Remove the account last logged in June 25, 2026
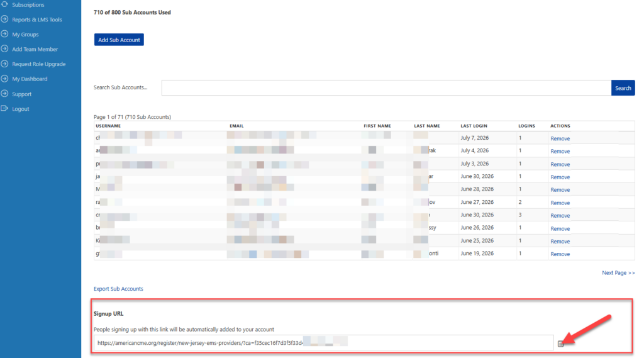Viewport: 644px width, 358px height. (560, 241)
